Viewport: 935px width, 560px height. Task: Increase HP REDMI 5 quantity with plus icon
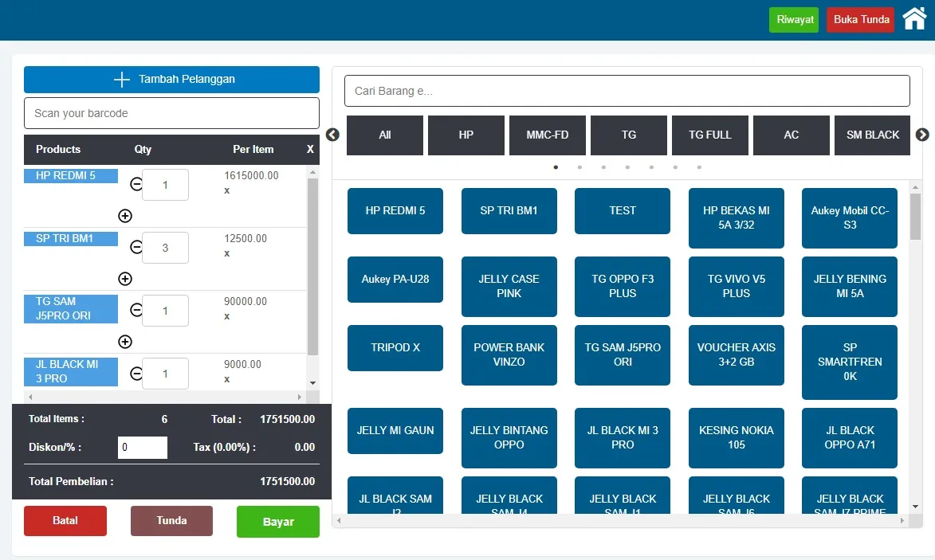pos(125,215)
